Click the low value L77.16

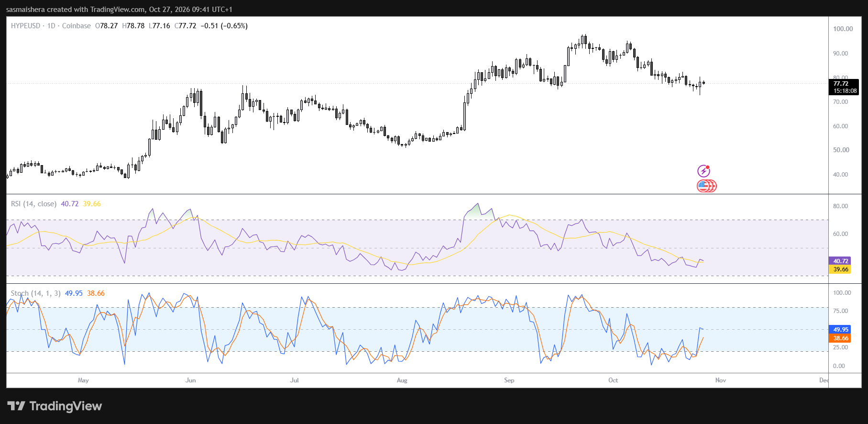pos(159,26)
